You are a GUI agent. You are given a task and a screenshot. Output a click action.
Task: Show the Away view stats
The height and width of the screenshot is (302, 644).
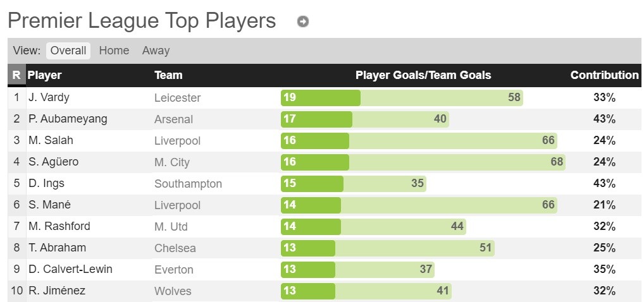point(156,51)
